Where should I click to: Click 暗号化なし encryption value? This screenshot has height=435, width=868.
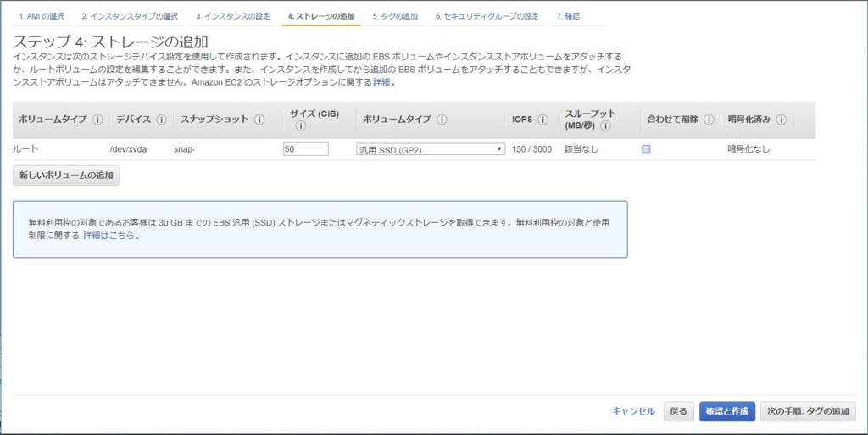[x=748, y=149]
